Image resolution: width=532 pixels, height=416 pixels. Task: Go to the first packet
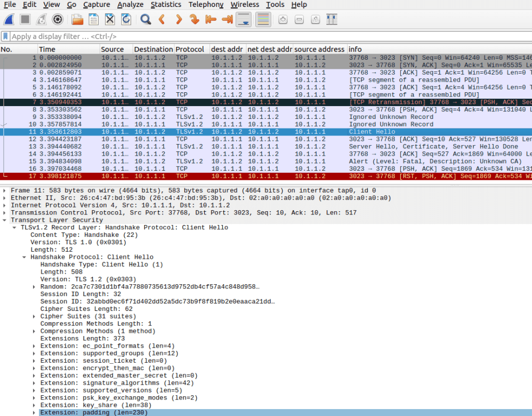point(211,20)
